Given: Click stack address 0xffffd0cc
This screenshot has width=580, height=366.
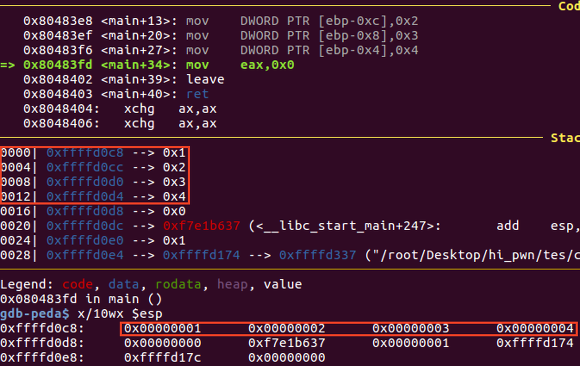Looking at the screenshot, I should coord(85,167).
